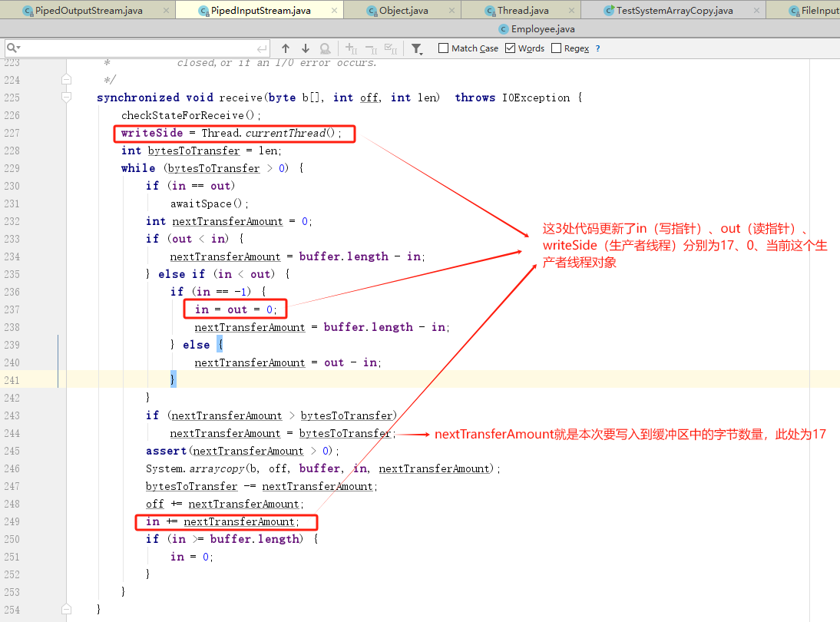Close the Thread.java tab

click(571, 10)
